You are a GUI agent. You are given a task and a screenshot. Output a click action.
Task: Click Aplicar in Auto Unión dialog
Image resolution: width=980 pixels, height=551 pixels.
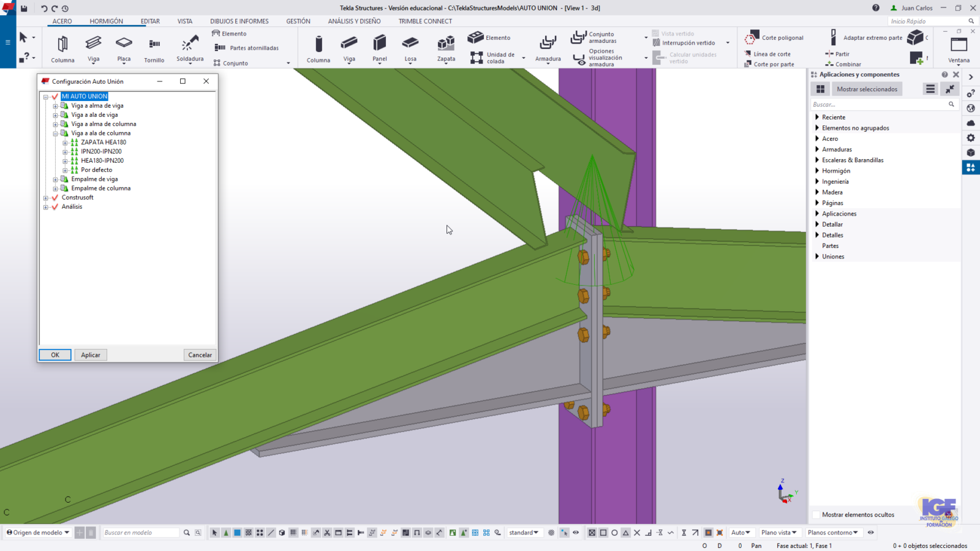(x=91, y=355)
